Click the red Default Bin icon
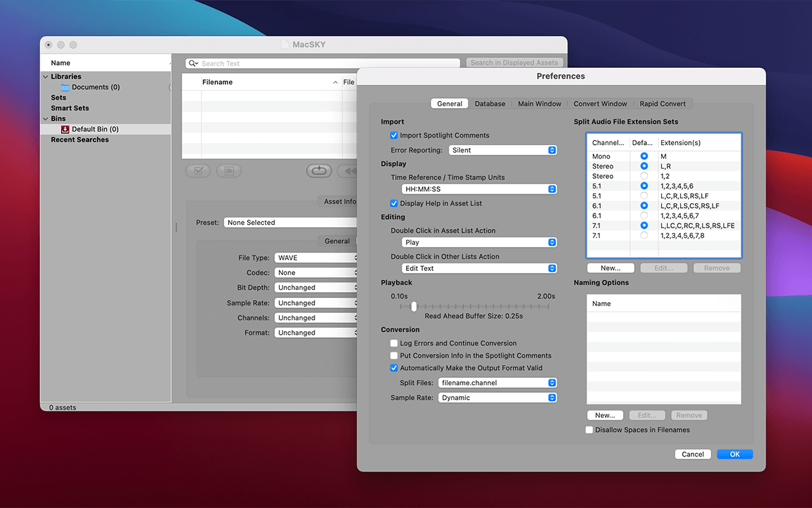Screen dimensions: 812x508 [x=65, y=129]
